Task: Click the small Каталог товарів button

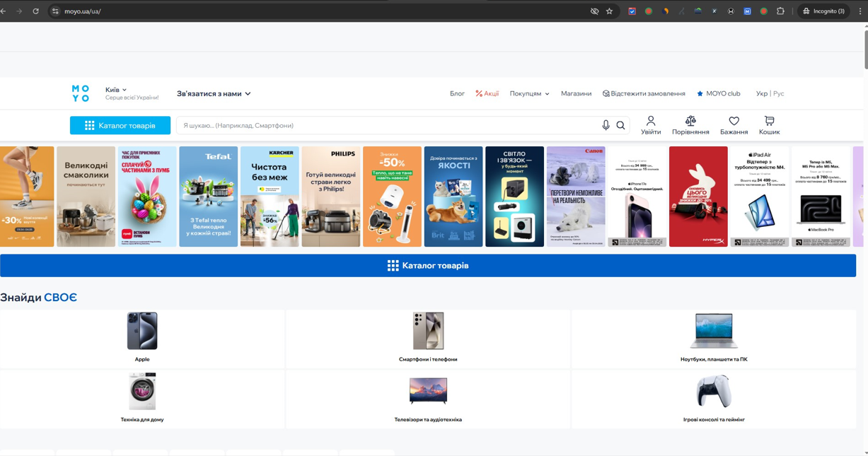Action: click(x=120, y=125)
